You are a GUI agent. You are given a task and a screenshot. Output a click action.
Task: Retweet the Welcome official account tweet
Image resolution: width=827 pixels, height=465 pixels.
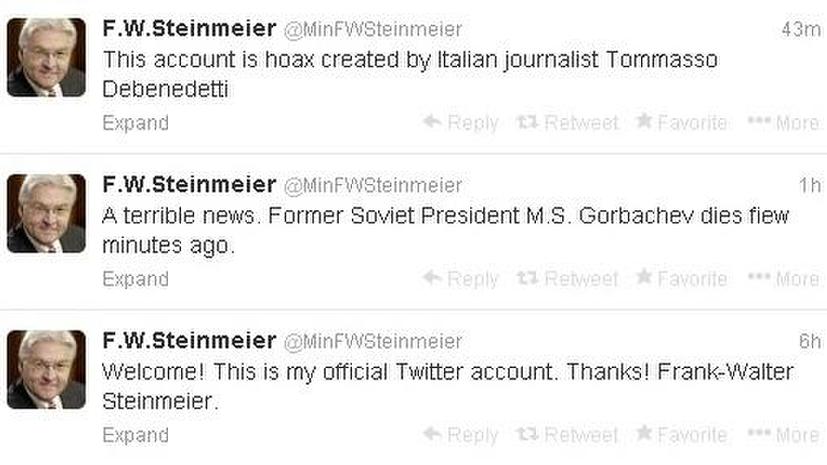pyautogui.click(x=568, y=434)
